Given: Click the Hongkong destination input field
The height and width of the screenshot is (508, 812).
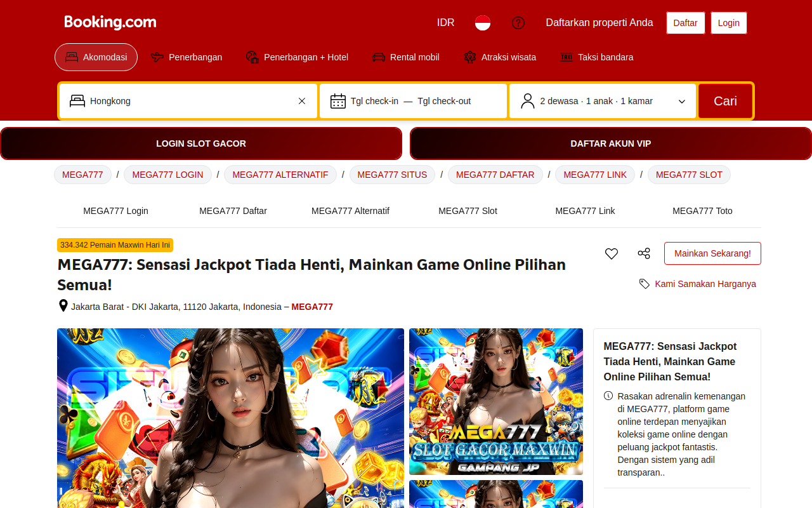Looking at the screenshot, I should 188,101.
